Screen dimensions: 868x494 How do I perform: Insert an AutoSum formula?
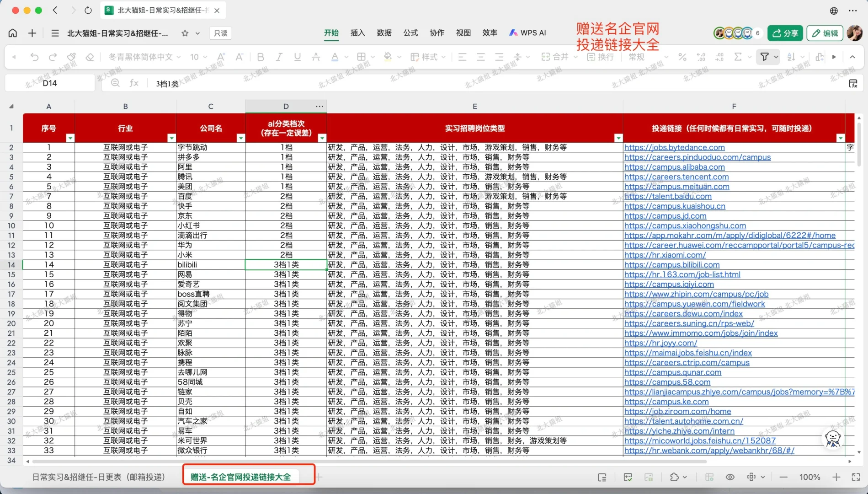[x=738, y=57]
